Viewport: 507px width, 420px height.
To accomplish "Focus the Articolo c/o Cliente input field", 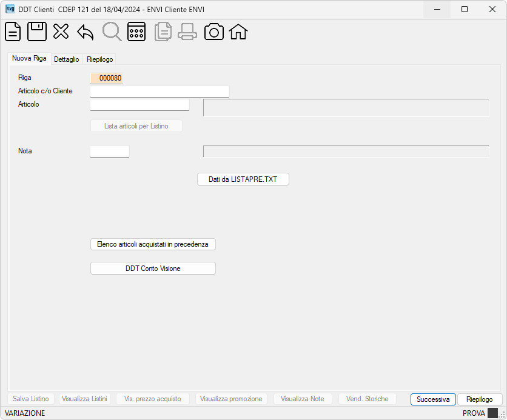I will coord(159,92).
